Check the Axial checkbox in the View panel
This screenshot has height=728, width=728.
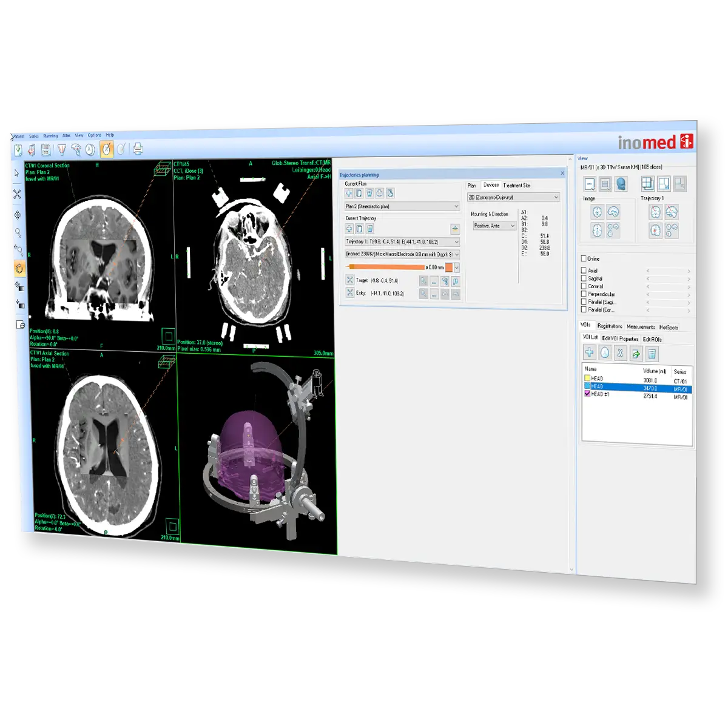[x=583, y=269]
